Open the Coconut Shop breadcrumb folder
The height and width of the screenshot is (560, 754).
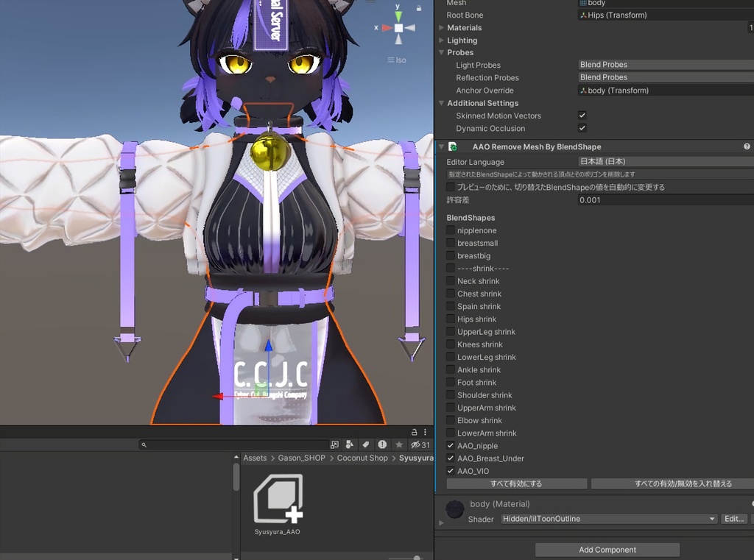(362, 458)
